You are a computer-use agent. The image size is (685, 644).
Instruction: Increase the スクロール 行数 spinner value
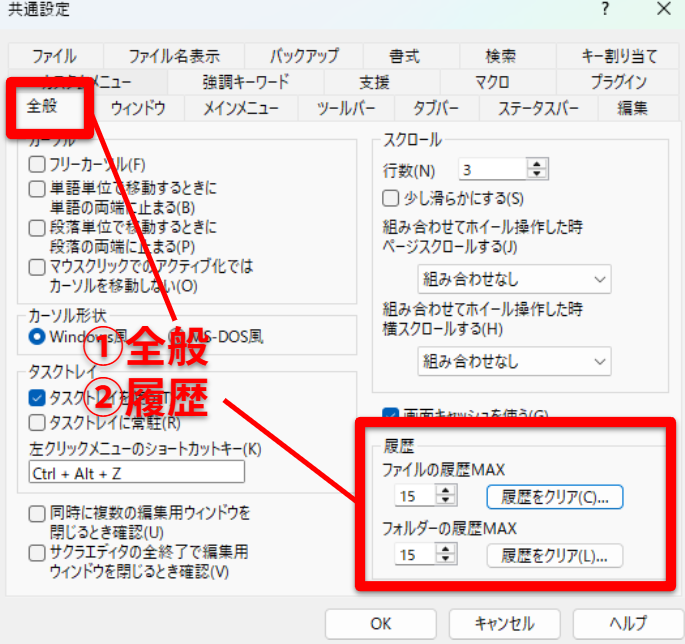point(538,165)
